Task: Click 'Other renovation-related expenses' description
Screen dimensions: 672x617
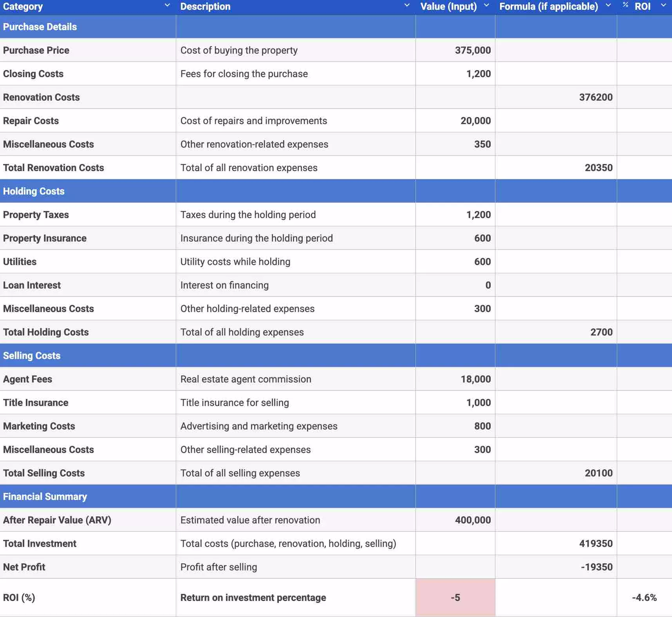Action: [254, 144]
